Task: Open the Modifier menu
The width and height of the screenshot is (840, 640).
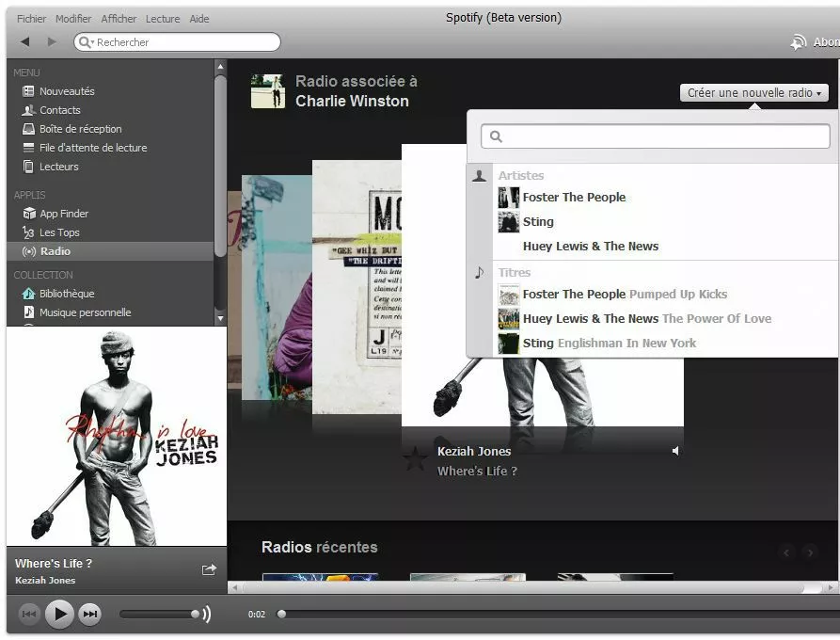Action: 73,19
